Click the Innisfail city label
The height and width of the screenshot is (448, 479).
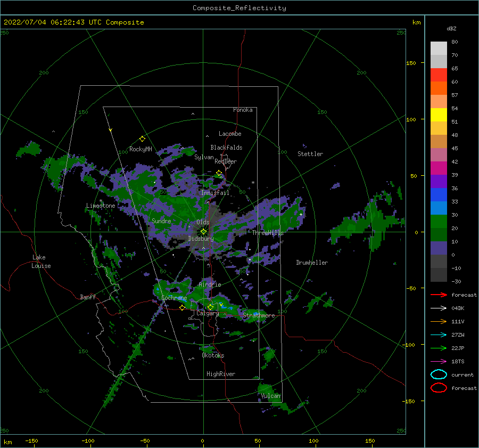(x=215, y=193)
